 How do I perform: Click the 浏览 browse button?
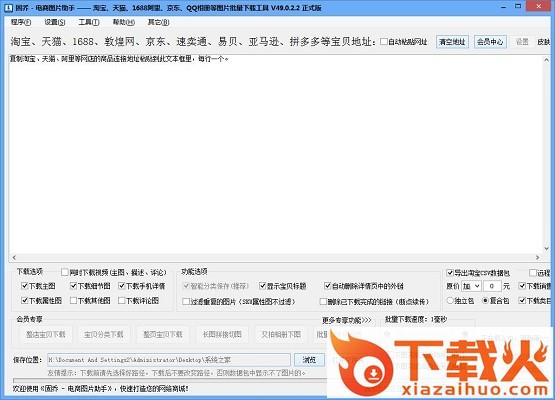[x=309, y=360]
